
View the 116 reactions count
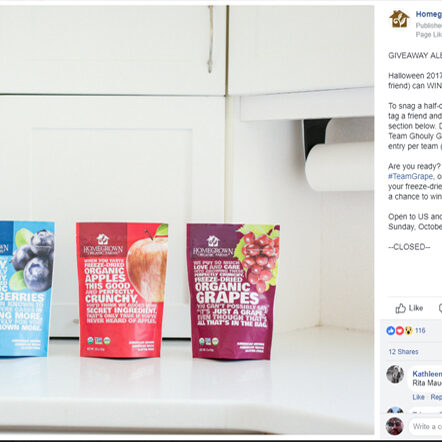420,331
